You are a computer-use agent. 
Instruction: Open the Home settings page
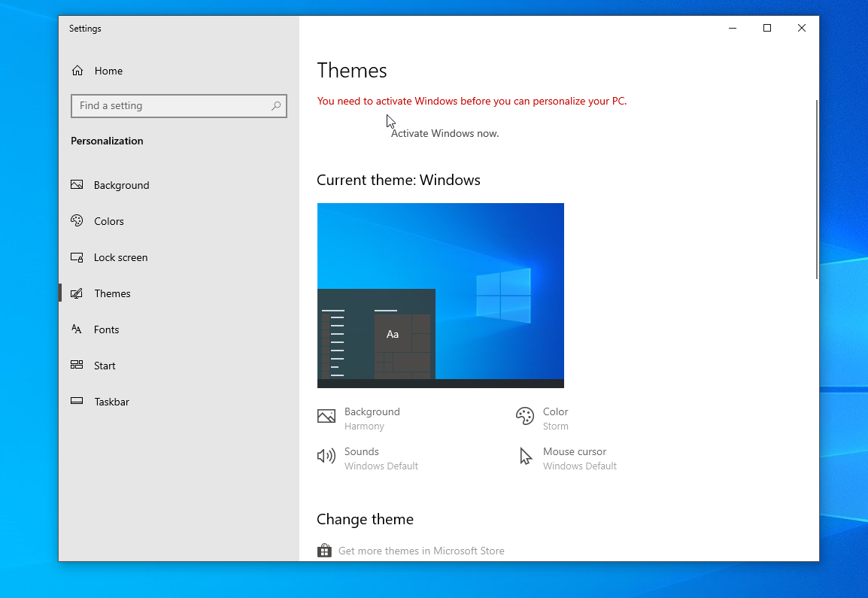tap(179, 71)
